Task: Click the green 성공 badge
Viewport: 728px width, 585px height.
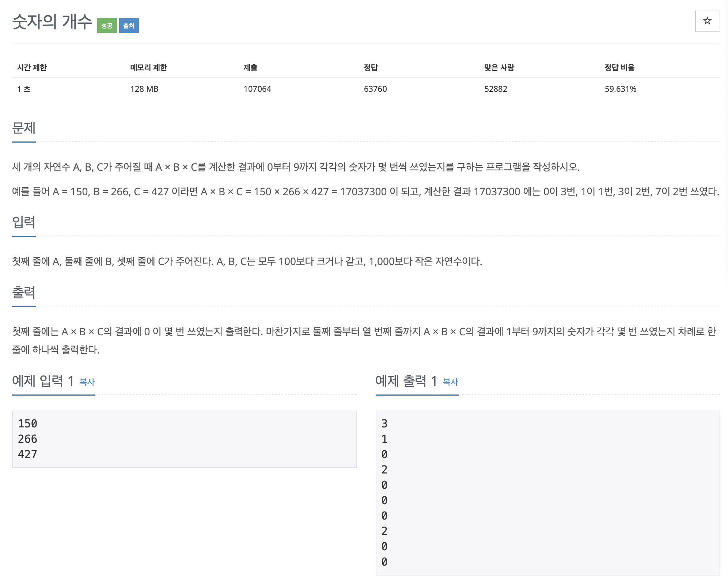Action: tap(107, 26)
